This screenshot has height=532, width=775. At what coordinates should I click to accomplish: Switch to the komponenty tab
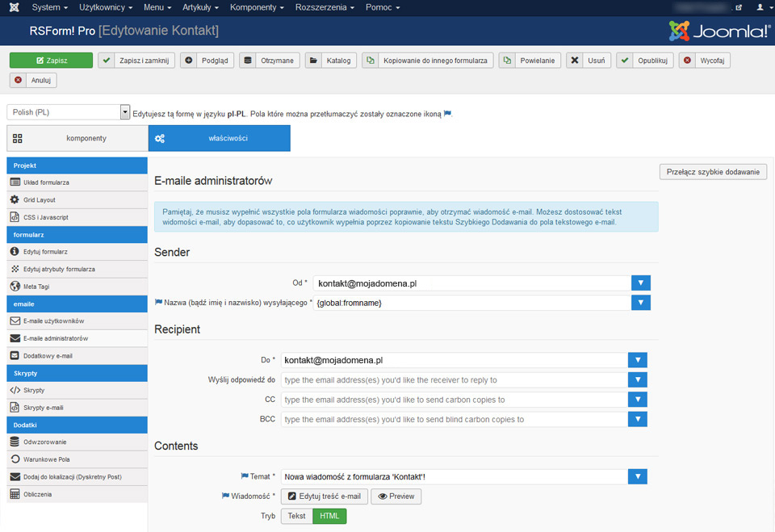77,138
